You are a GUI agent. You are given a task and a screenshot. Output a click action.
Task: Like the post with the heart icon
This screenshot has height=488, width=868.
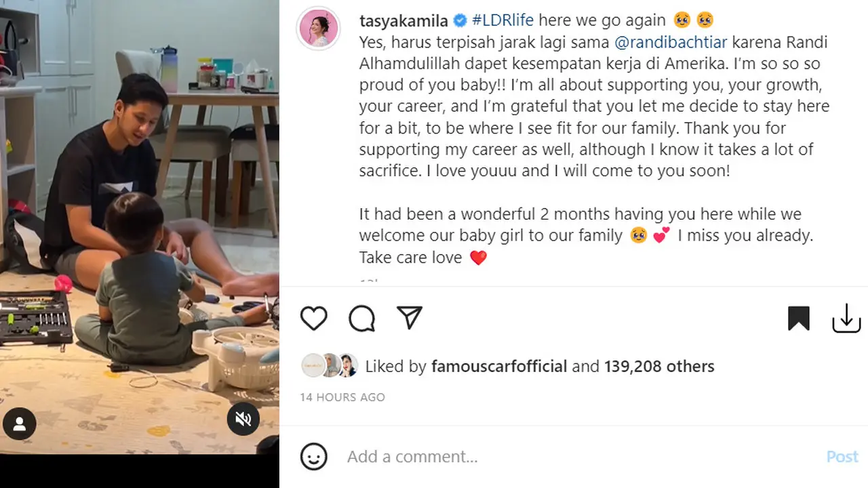(313, 318)
